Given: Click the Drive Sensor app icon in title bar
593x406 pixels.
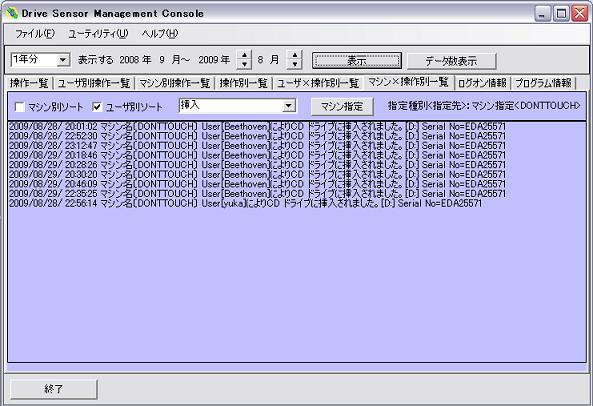Looking at the screenshot, I should point(12,13).
